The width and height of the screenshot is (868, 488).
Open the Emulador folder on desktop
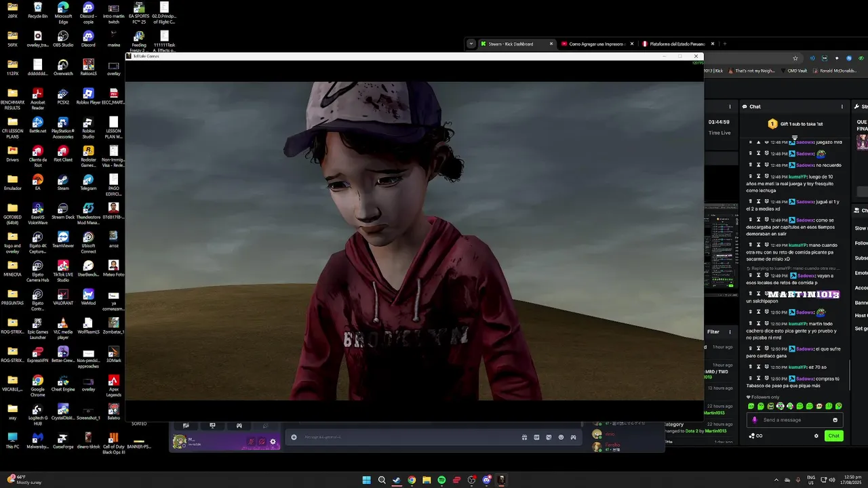click(13, 182)
